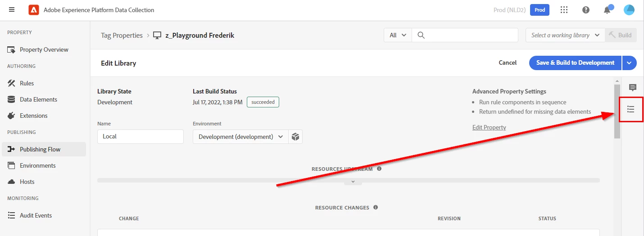Image resolution: width=644 pixels, height=236 pixels.
Task: Click the Property Overview icon
Action: [12, 49]
